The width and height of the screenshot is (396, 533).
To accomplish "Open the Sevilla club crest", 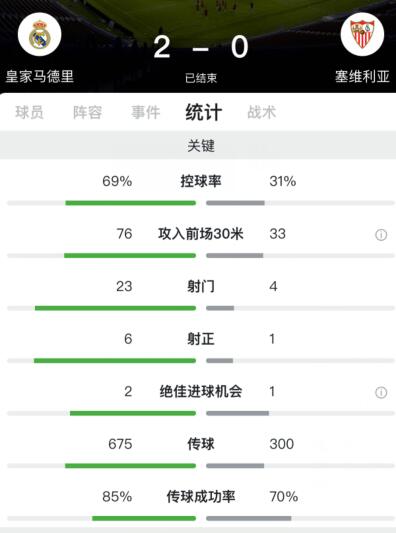I will (362, 34).
